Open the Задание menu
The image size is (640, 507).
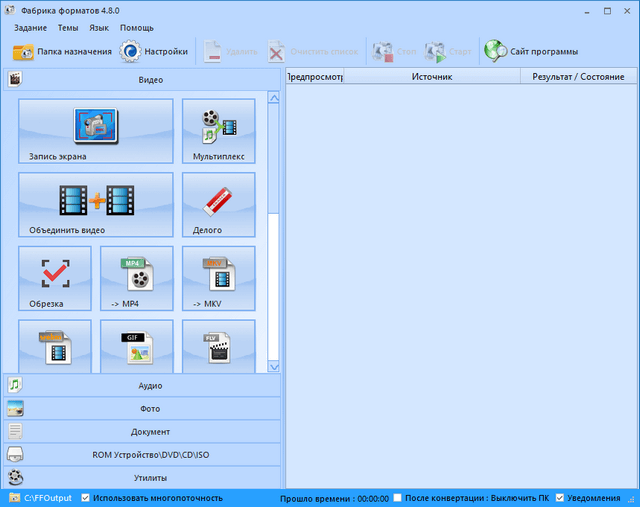(31, 28)
